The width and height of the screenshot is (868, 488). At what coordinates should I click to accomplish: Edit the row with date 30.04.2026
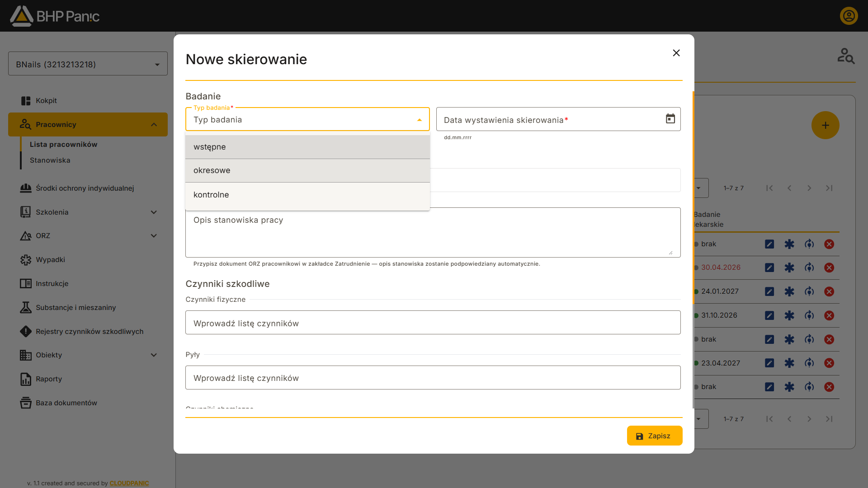[769, 267]
